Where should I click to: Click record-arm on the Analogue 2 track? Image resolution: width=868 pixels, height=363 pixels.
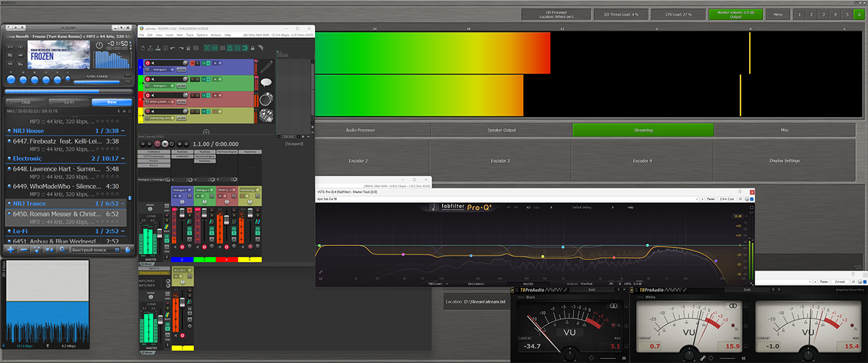(148, 62)
